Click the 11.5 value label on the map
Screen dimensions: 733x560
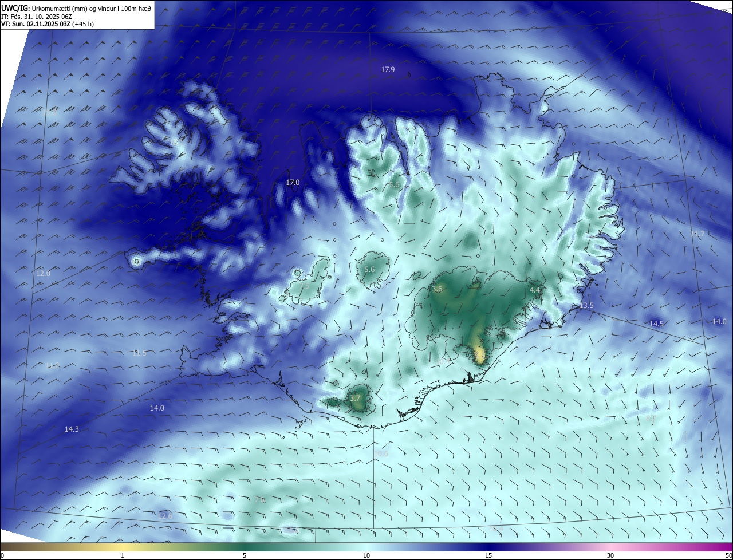[x=139, y=353]
